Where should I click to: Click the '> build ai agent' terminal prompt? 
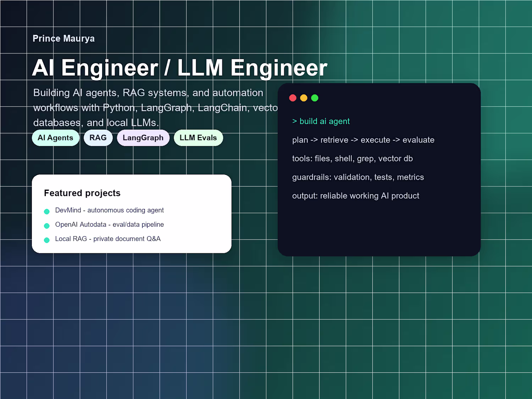pos(321,121)
